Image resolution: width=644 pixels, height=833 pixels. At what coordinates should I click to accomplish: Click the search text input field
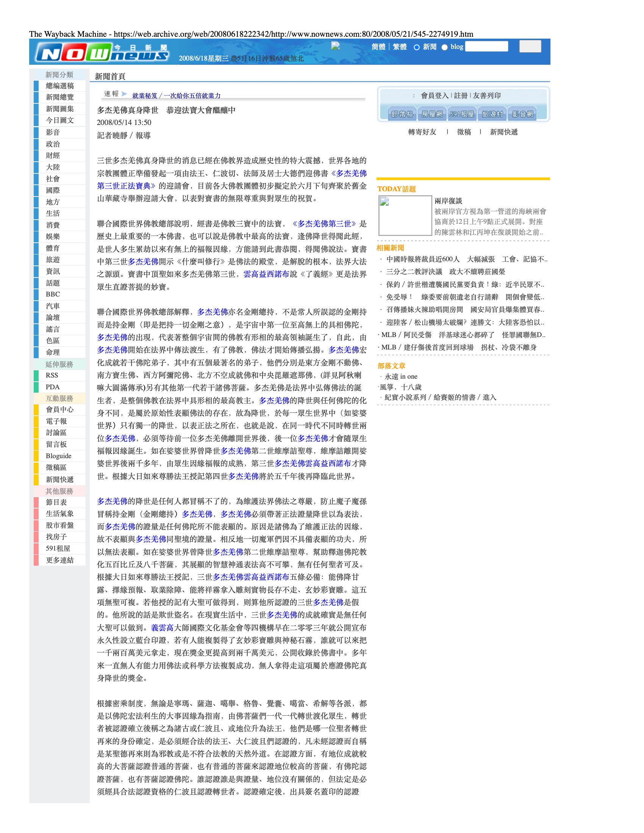pos(487,47)
